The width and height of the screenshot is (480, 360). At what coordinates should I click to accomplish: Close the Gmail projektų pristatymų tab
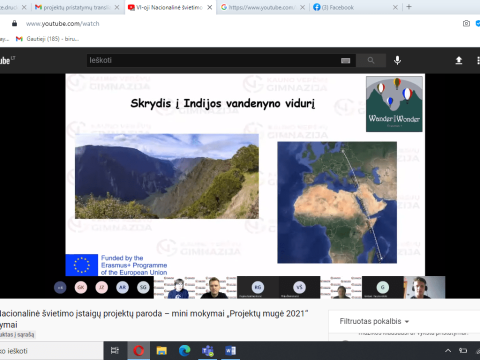click(x=117, y=7)
